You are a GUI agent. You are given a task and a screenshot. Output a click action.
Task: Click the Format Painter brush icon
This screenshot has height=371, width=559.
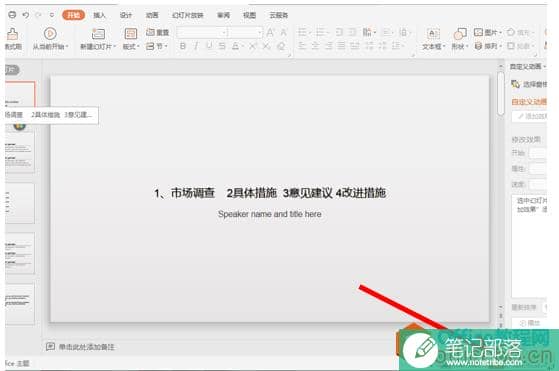pyautogui.click(x=12, y=34)
